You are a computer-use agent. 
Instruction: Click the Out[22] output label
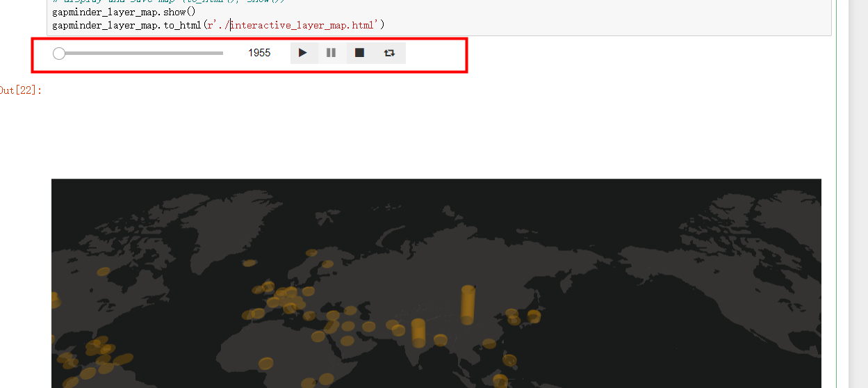[x=20, y=90]
